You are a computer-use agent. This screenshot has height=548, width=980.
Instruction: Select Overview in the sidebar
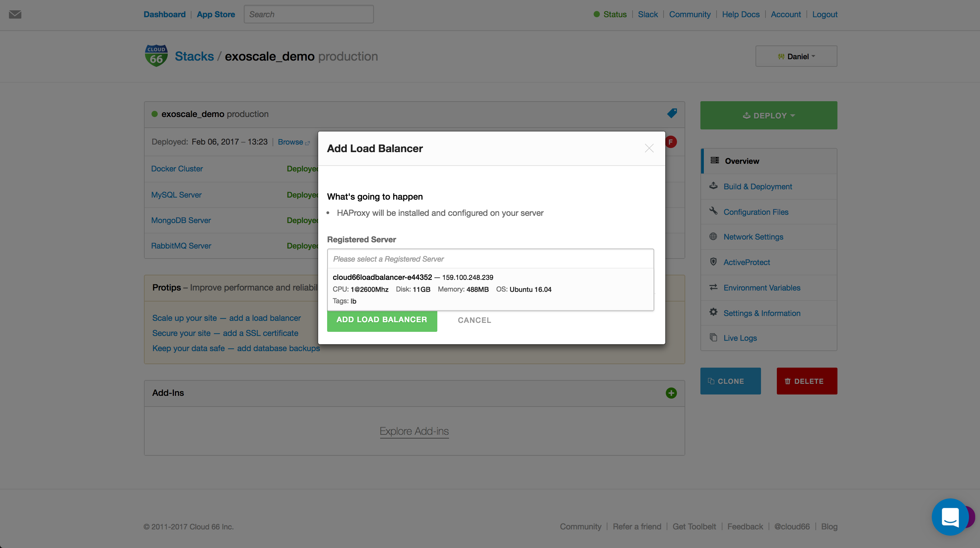coord(741,160)
